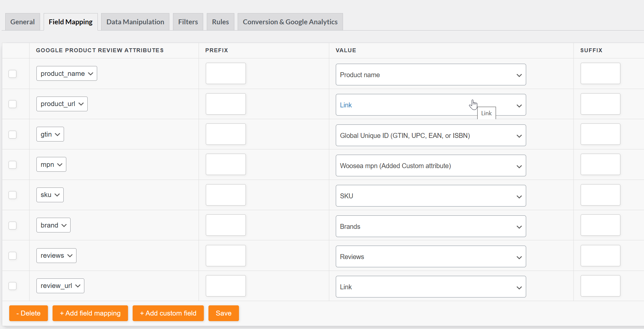This screenshot has width=644, height=329.
Task: Open the Woosea mpn value dropdown
Action: [x=431, y=166]
